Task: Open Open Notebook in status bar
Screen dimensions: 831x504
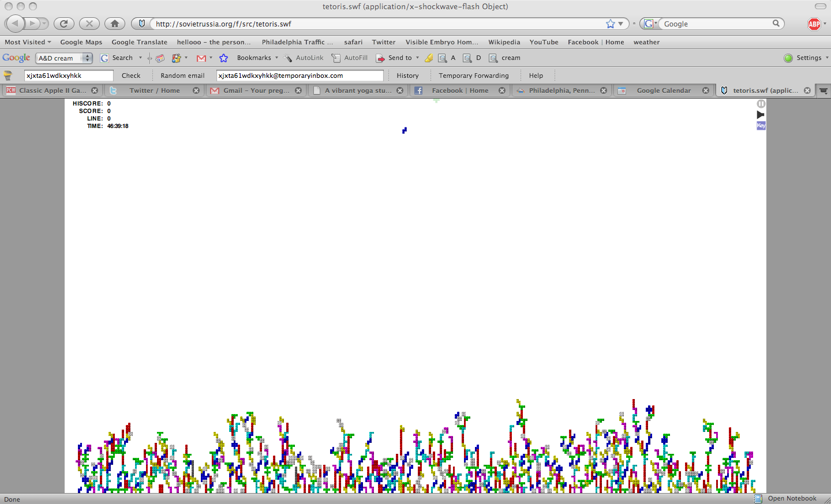Action: (791, 499)
